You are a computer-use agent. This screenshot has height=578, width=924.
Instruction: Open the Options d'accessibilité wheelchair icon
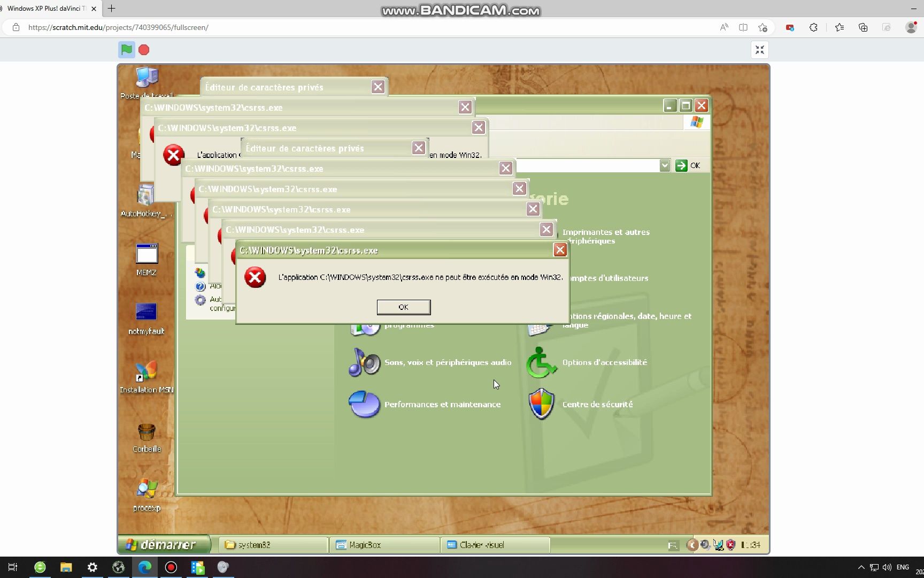click(542, 362)
